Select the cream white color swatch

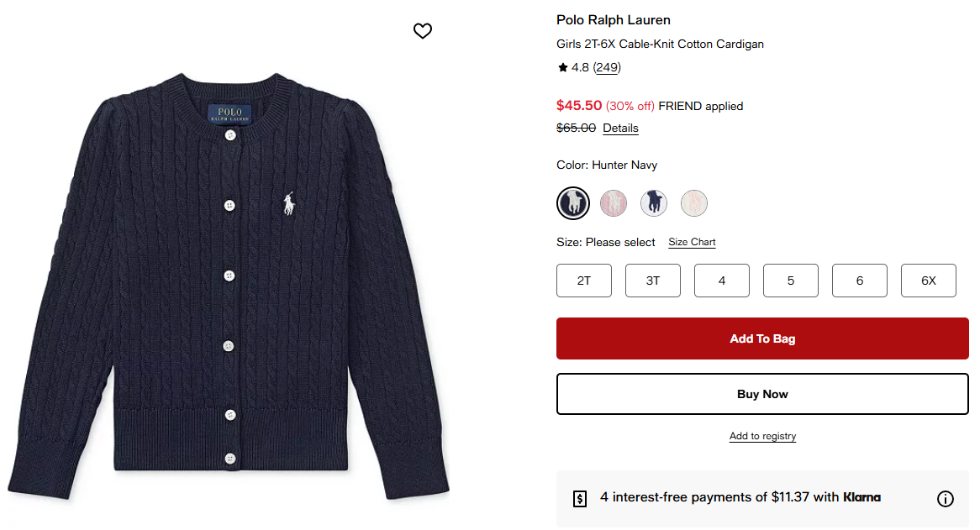pyautogui.click(x=694, y=202)
